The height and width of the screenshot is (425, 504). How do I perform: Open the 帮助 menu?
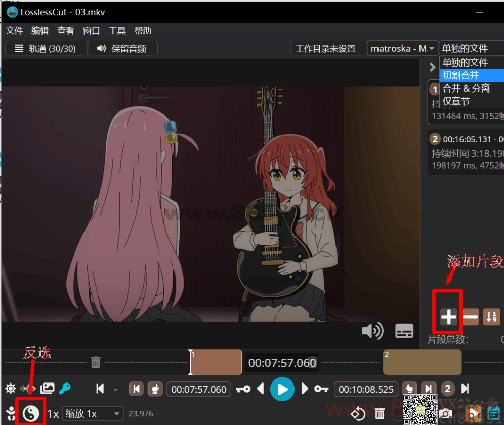click(x=143, y=31)
